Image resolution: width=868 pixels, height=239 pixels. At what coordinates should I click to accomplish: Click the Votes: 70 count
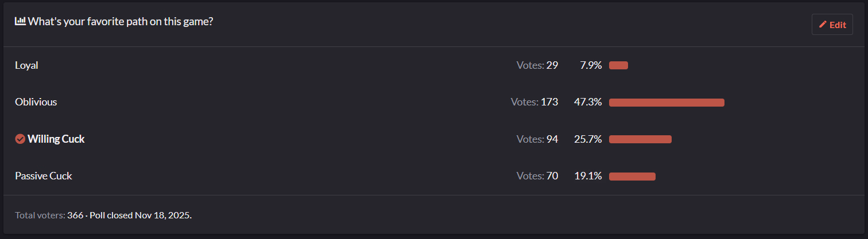(x=537, y=176)
